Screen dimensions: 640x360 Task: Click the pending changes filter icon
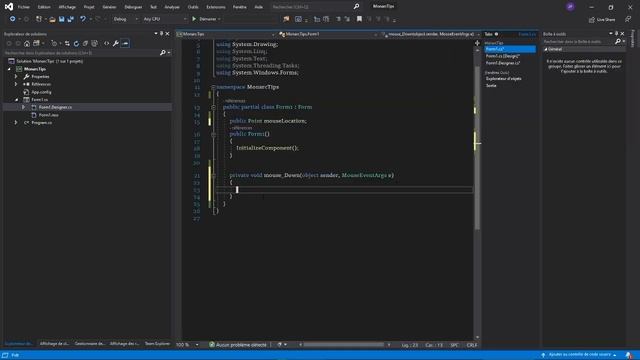[54, 43]
